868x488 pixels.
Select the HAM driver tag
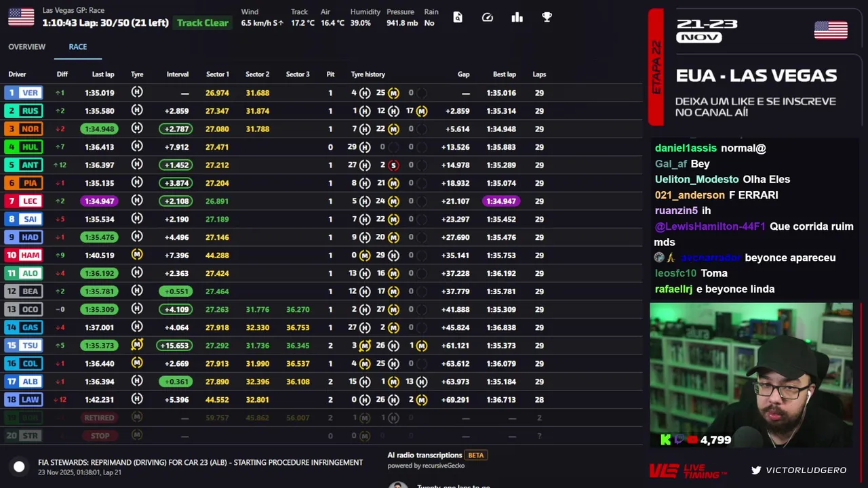click(23, 255)
